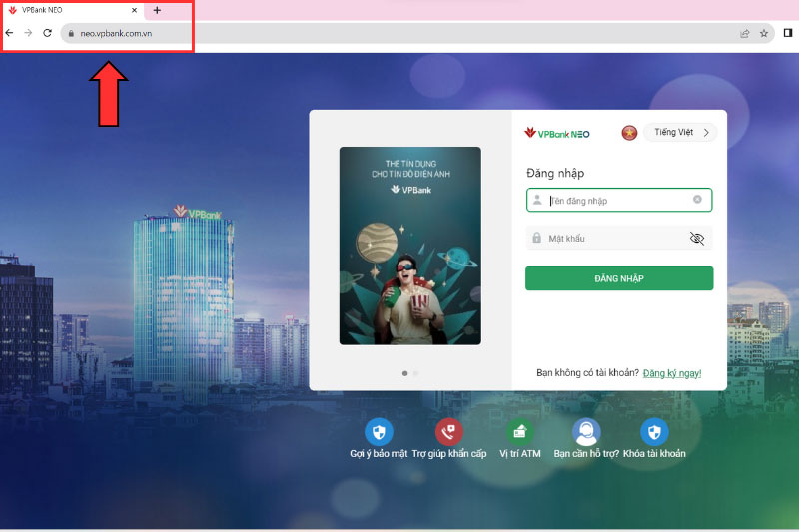
Task: Click the Bạn không có tài khoản? text
Action: [x=587, y=373]
